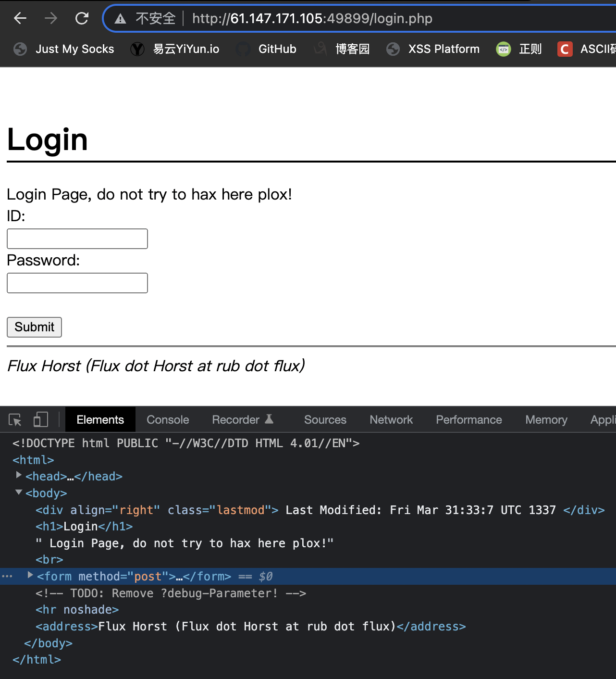The width and height of the screenshot is (616, 679).
Task: Select the DOCTYPE line in Elements
Action: tap(186, 443)
